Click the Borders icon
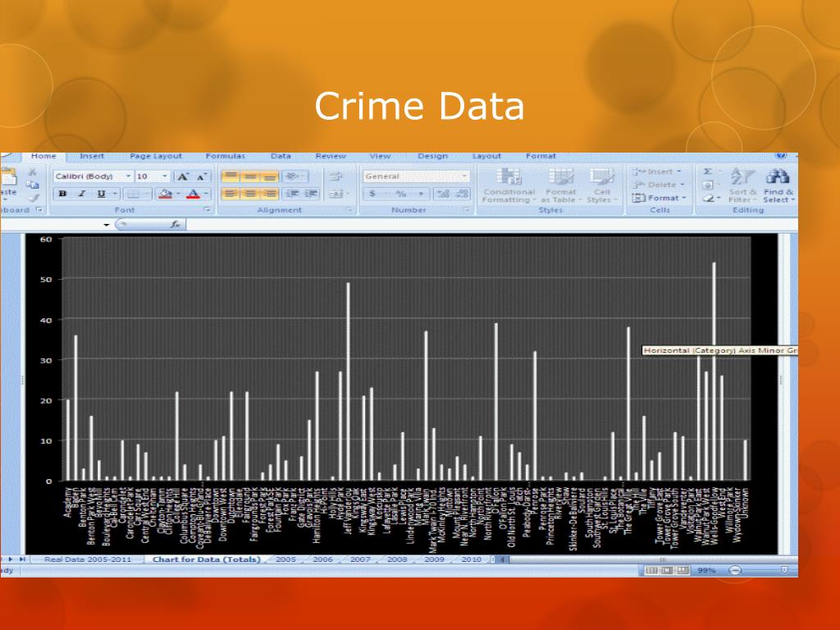 [134, 194]
